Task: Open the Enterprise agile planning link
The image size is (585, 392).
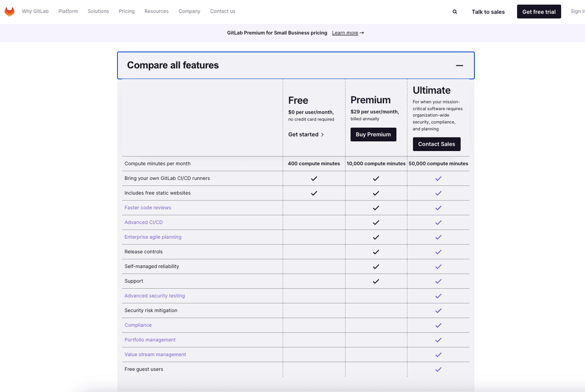Action: tap(153, 237)
